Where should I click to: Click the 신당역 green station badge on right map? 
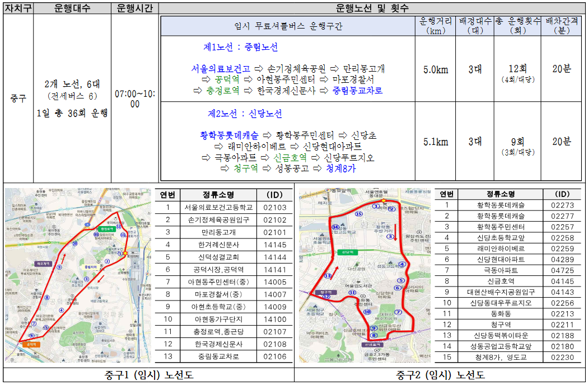349,252
